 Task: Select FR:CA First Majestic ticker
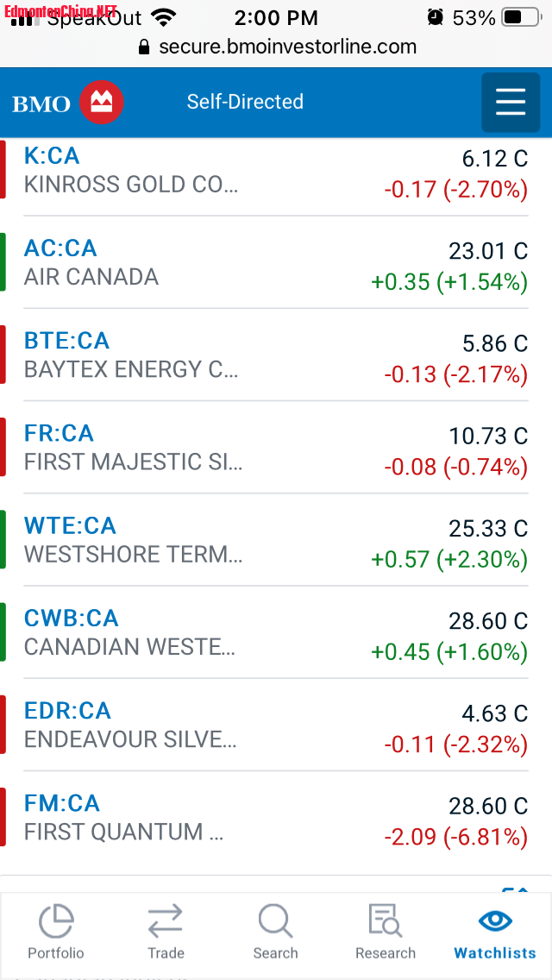(x=59, y=433)
